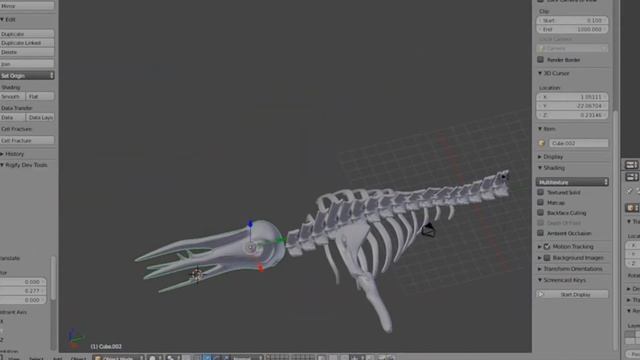Viewport: 640px width, 360px height.
Task: Click the Cube.002 name field
Action: click(x=578, y=143)
